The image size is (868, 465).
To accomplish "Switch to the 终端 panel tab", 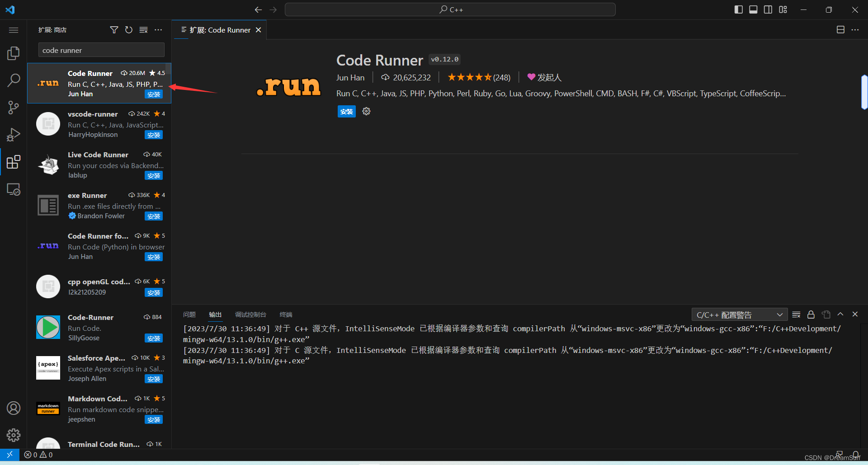I will [x=286, y=315].
